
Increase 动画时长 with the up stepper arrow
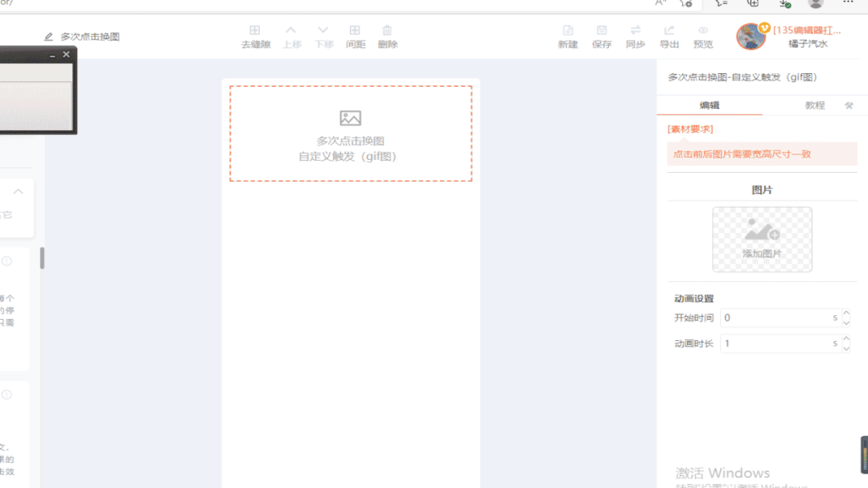click(x=846, y=338)
